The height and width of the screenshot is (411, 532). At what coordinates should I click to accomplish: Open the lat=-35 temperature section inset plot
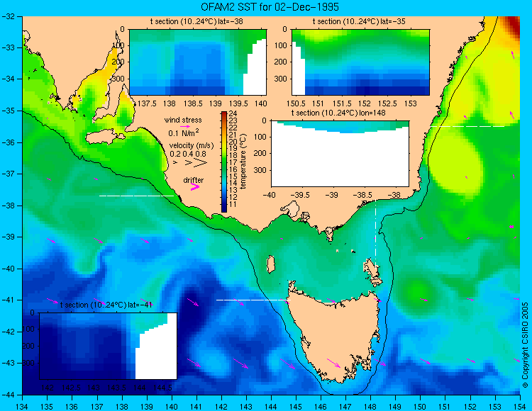360,62
